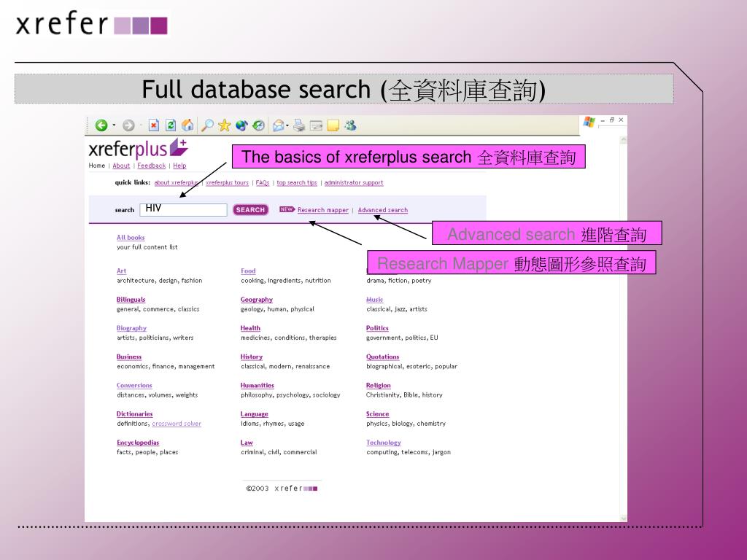747x560 pixels.
Task: Open the FAQs quick link
Action: point(263,182)
